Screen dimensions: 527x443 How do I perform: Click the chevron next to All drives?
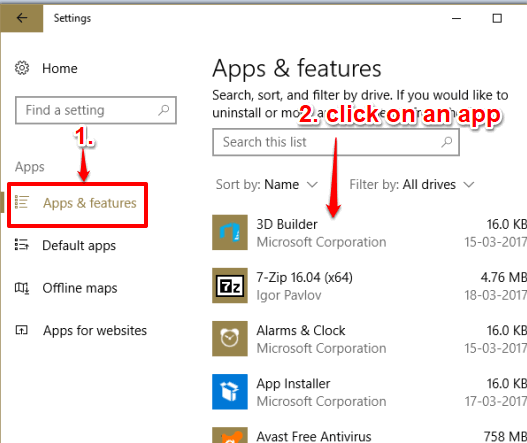point(469,185)
